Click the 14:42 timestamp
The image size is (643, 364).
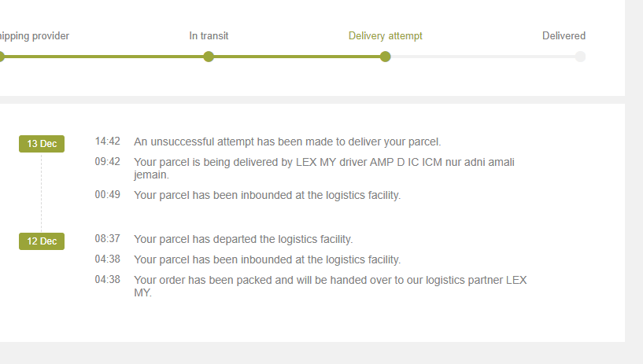coord(108,142)
